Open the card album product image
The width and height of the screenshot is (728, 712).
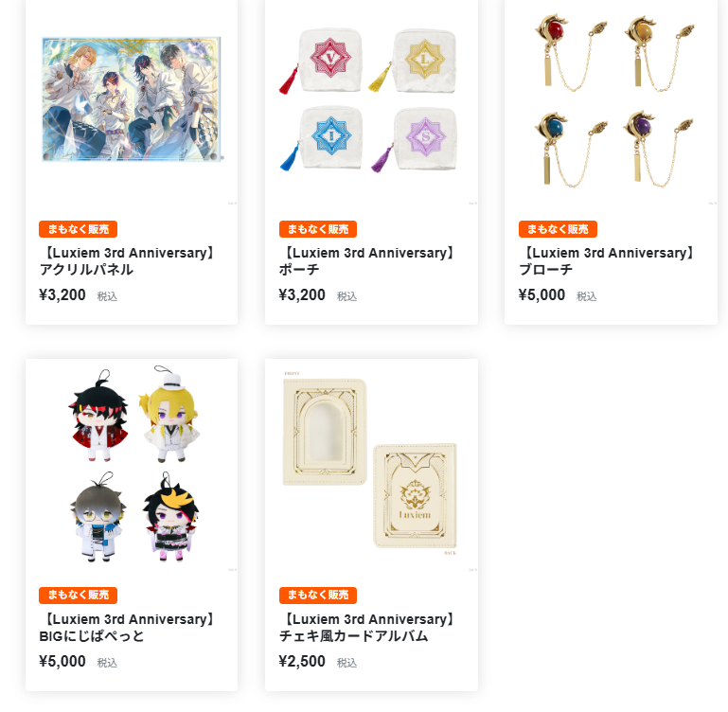pos(371,465)
